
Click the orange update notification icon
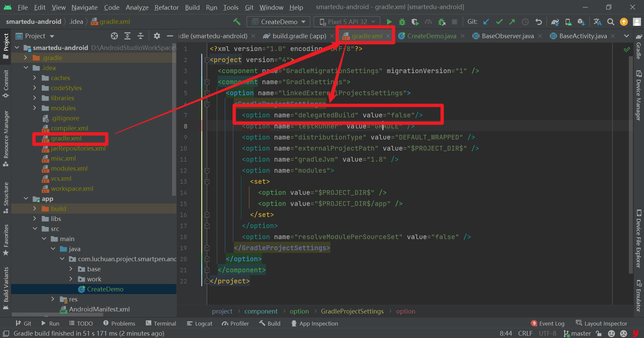pos(624,22)
